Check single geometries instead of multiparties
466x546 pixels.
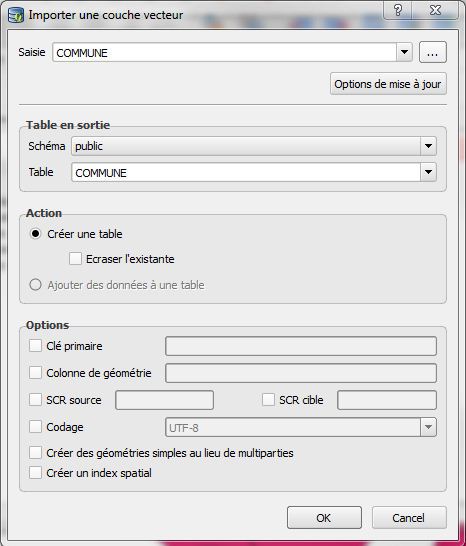tap(35, 453)
